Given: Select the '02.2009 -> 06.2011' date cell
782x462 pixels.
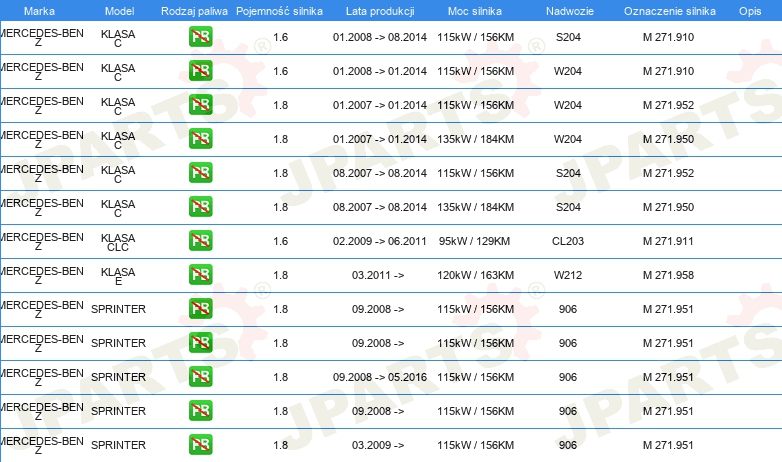Looking at the screenshot, I should click(x=380, y=241).
